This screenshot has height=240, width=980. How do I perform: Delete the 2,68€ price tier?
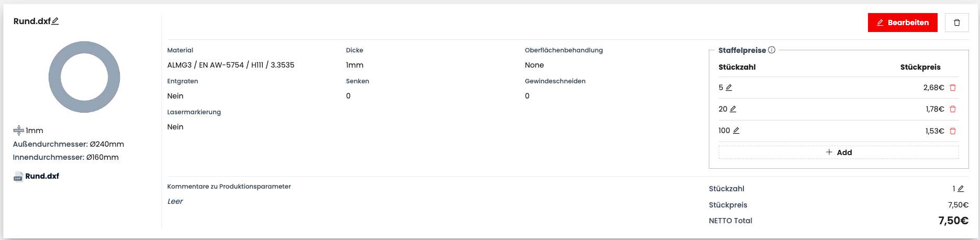tap(953, 88)
